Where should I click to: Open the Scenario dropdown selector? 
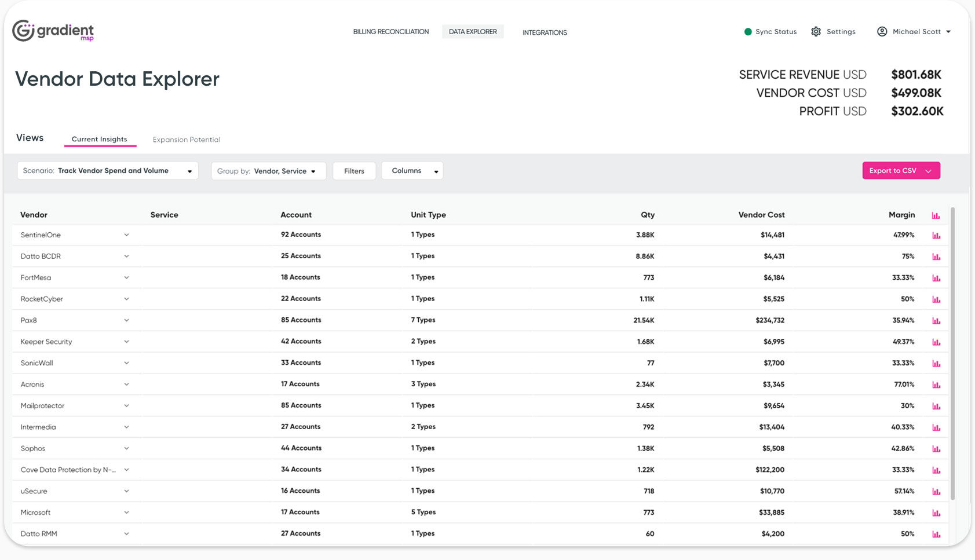pyautogui.click(x=108, y=171)
